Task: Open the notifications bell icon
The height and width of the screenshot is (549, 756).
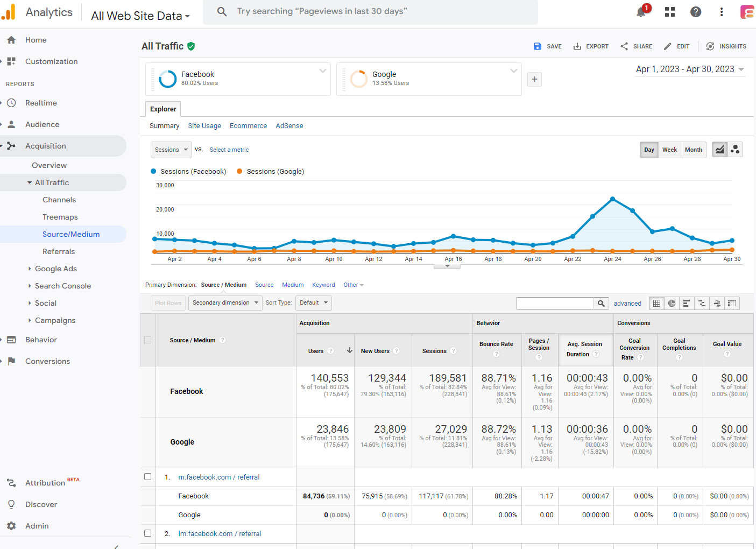Action: [641, 12]
